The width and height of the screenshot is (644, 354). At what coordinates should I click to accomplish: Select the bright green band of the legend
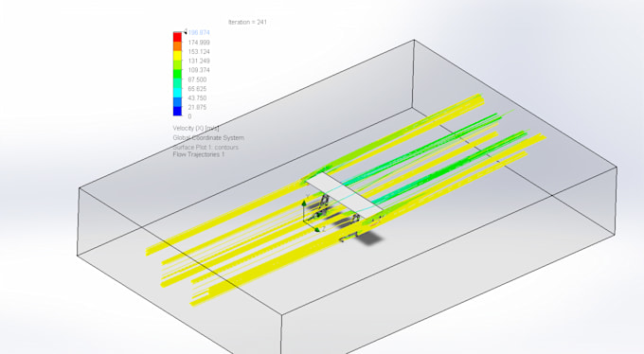click(x=177, y=75)
